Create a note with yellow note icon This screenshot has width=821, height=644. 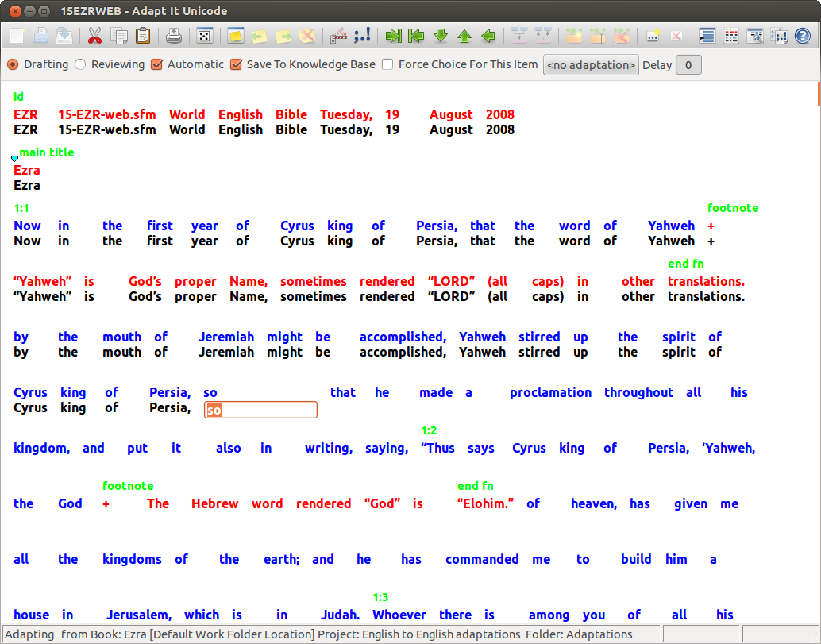point(235,36)
